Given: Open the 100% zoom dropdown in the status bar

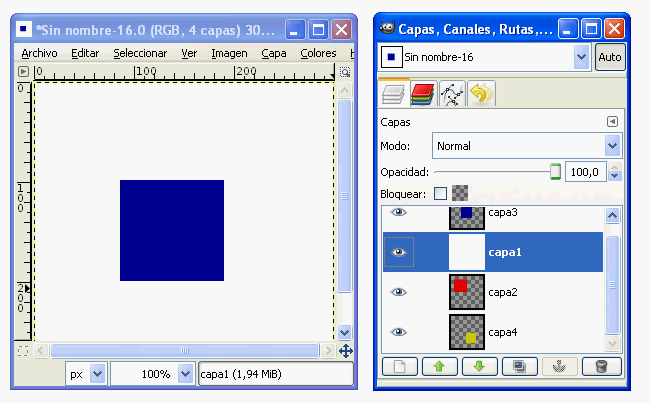Looking at the screenshot, I should pos(152,374).
